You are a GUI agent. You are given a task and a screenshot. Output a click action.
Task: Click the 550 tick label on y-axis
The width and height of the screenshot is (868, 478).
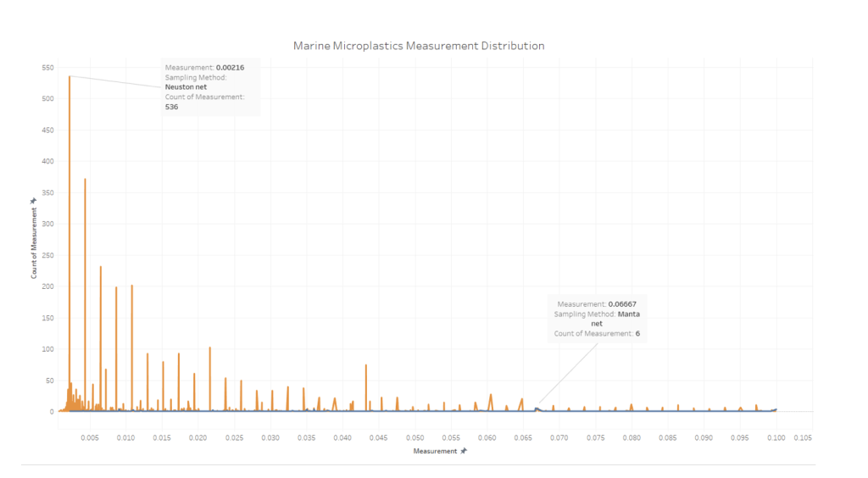(47, 68)
